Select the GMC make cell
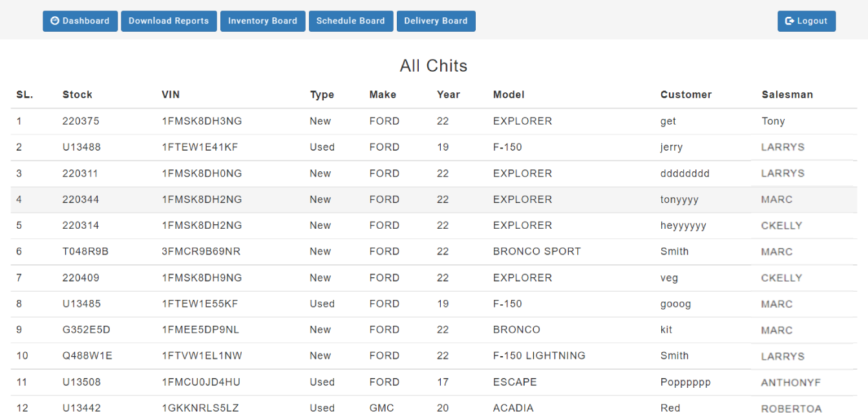The width and height of the screenshot is (868, 413). (381, 408)
